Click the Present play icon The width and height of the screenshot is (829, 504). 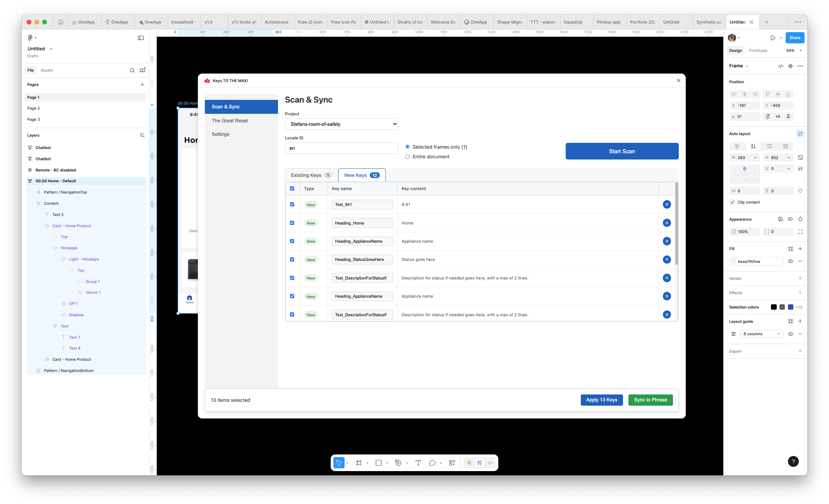(773, 38)
